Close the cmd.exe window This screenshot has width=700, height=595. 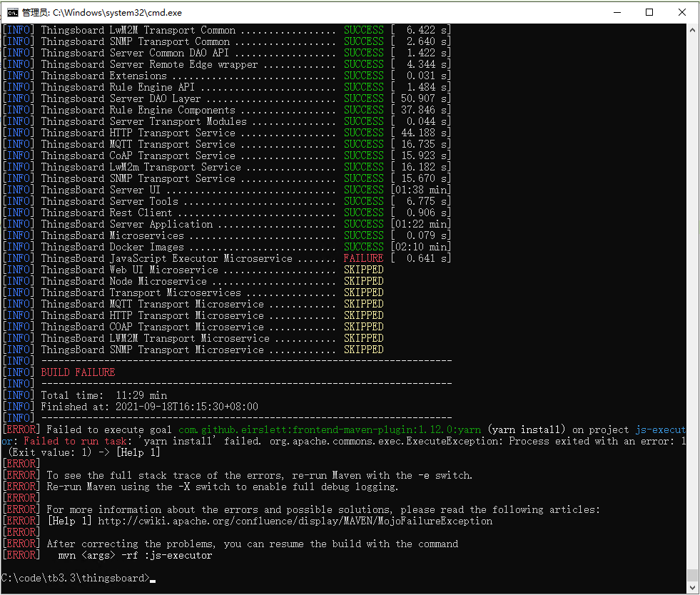pyautogui.click(x=681, y=13)
